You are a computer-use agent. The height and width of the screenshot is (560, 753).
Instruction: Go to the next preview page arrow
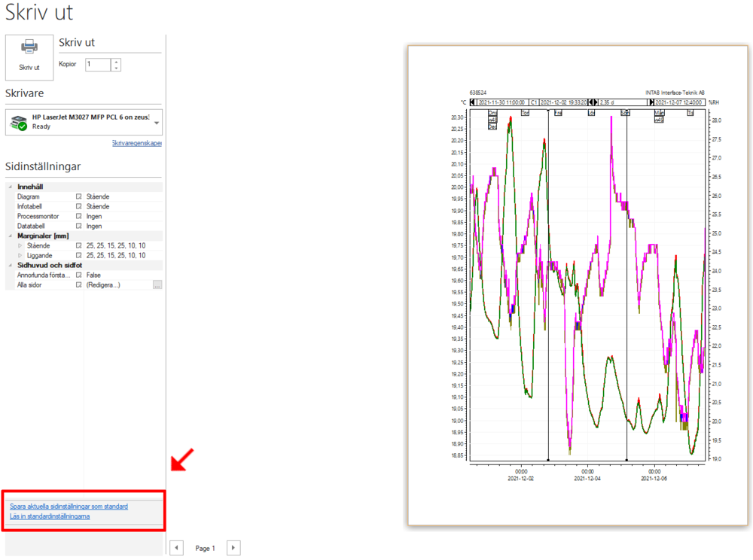click(233, 547)
